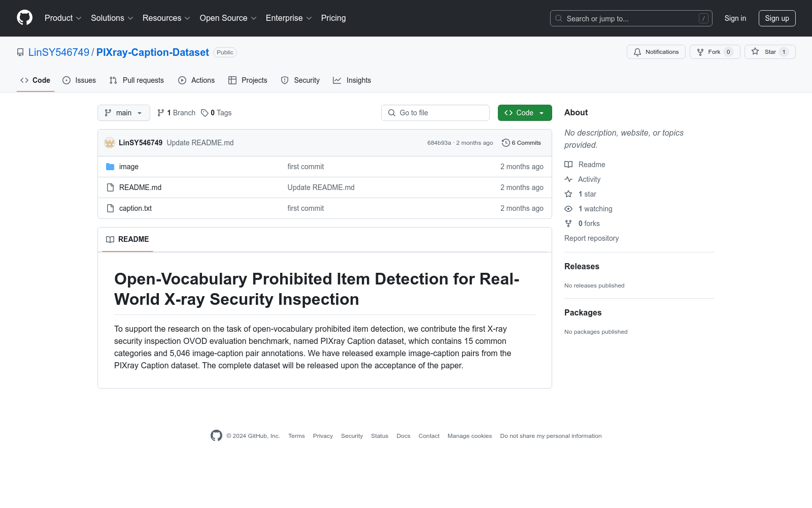The width and height of the screenshot is (812, 508).
Task: Open the latest commit message Update README.md
Action: 200,143
